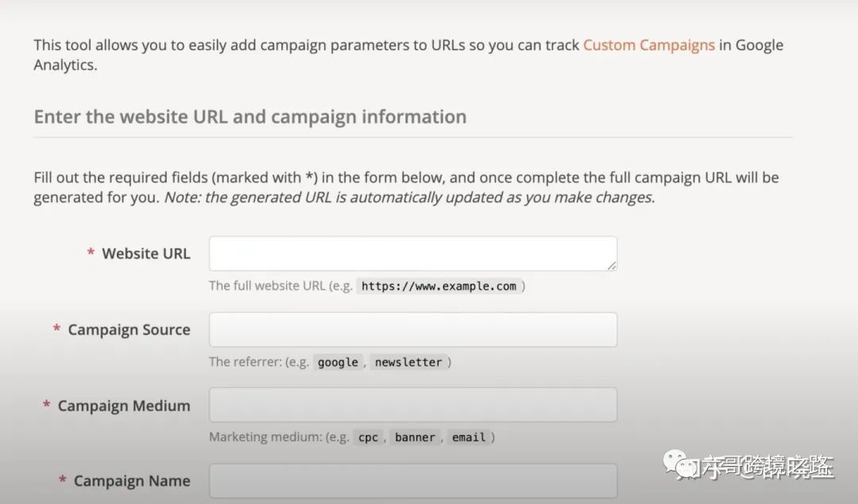Image resolution: width=858 pixels, height=504 pixels.
Task: Click the "newsletter" example code tag
Action: [408, 362]
